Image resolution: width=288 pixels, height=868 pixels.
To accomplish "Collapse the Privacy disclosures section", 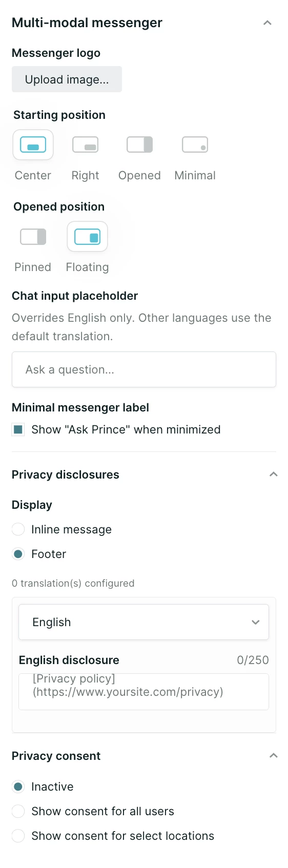I will point(273,474).
